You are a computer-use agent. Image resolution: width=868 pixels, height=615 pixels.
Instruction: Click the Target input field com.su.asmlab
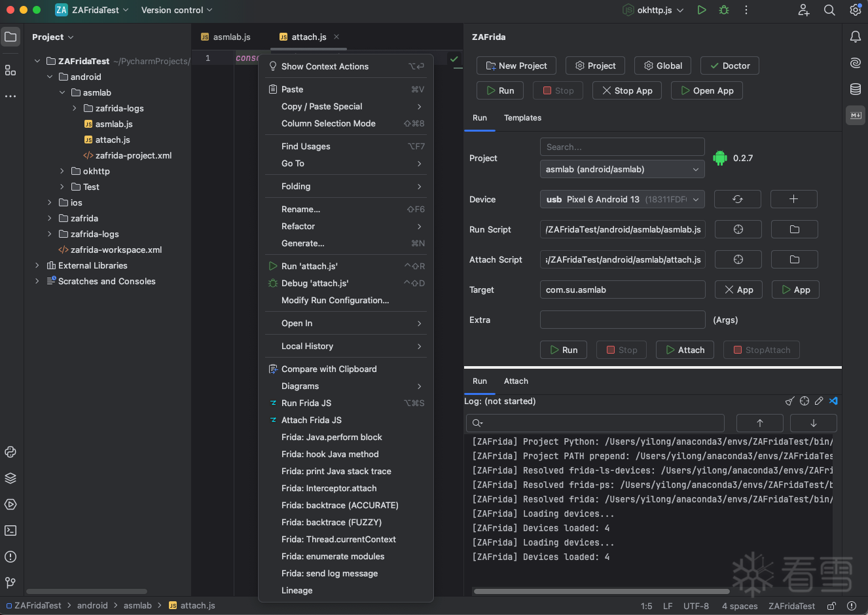tap(622, 289)
